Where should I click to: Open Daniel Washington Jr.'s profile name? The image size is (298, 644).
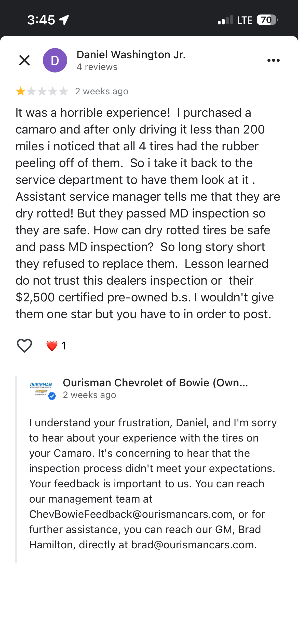pyautogui.click(x=131, y=55)
